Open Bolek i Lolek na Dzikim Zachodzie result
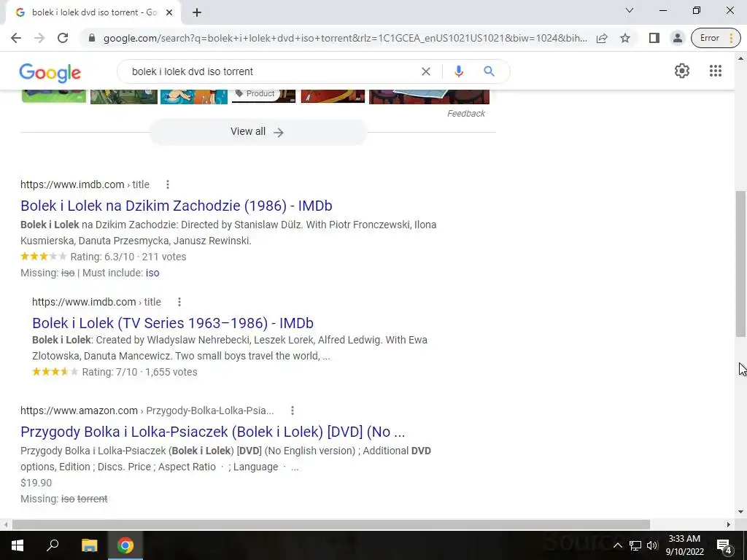 pyautogui.click(x=177, y=206)
